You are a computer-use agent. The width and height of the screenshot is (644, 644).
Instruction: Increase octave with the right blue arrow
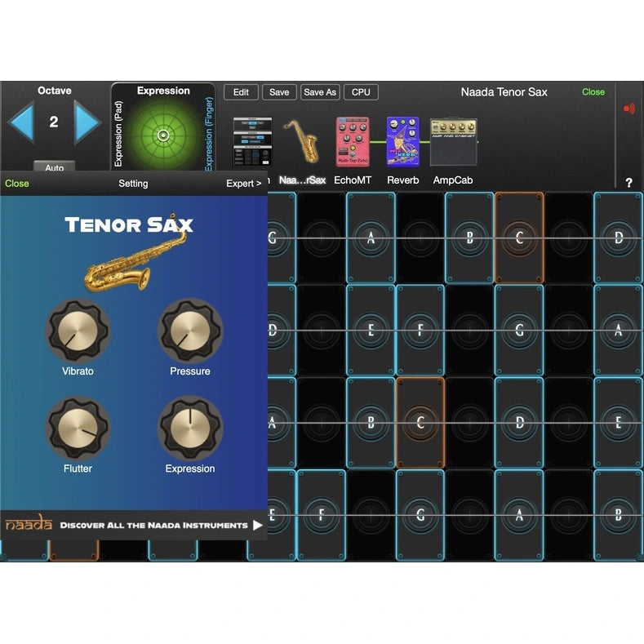point(87,122)
